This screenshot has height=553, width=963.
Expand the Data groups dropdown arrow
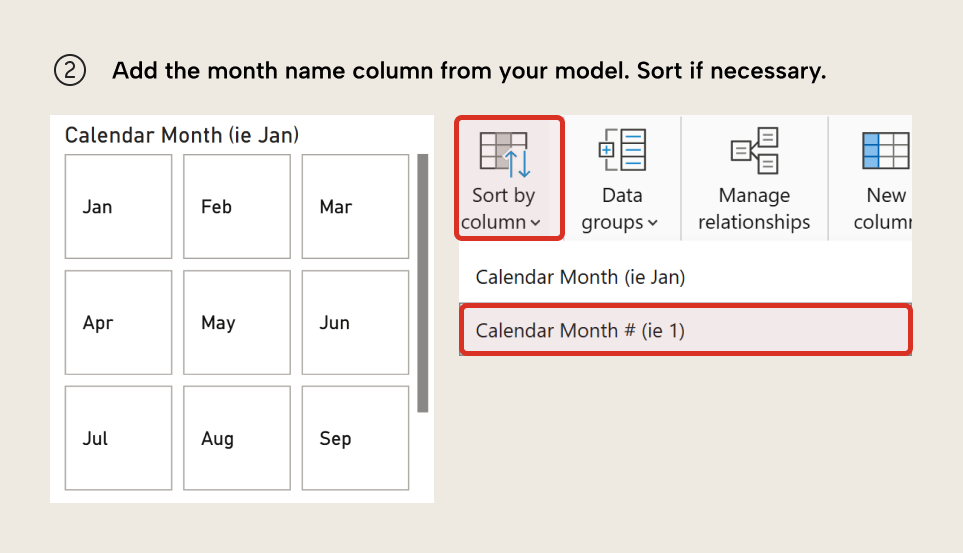(x=653, y=223)
